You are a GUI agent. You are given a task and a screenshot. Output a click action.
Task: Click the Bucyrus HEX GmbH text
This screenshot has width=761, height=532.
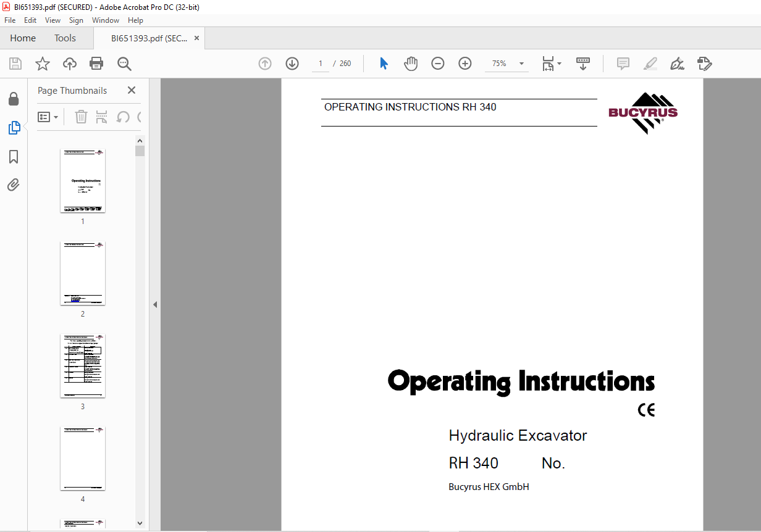point(489,487)
